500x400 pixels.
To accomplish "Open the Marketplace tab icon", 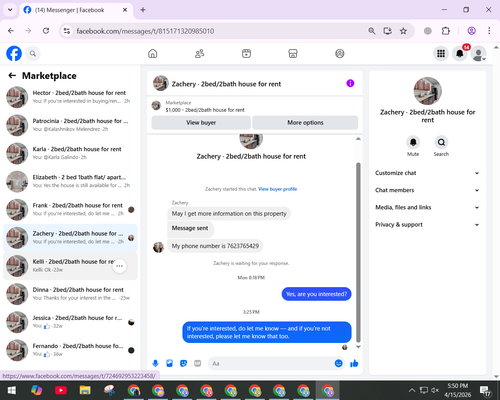I will [293, 53].
